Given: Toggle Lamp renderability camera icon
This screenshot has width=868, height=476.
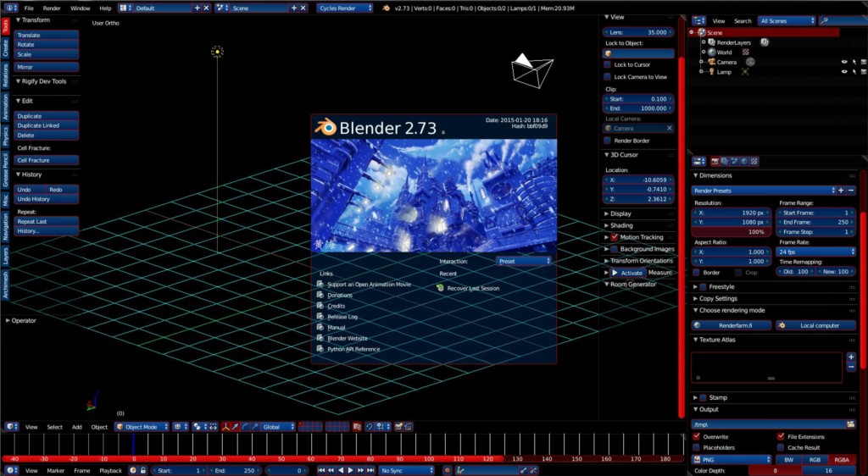Looking at the screenshot, I should [864, 73].
